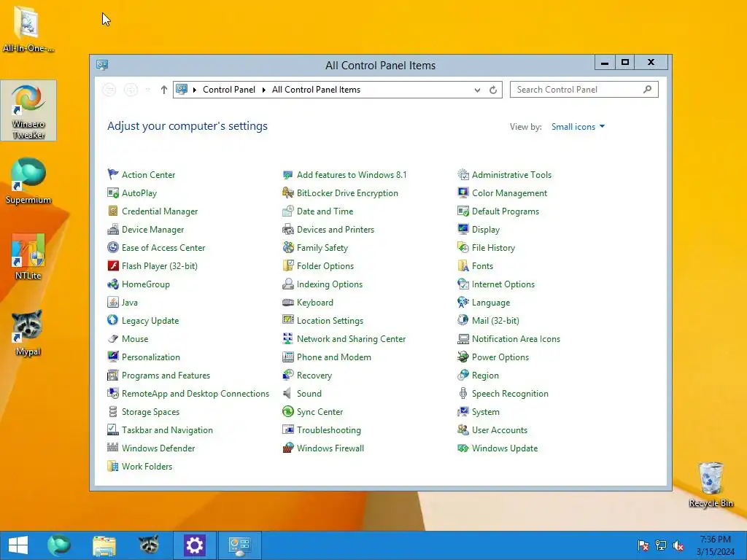Open Taskbar and Navigation link

167,430
